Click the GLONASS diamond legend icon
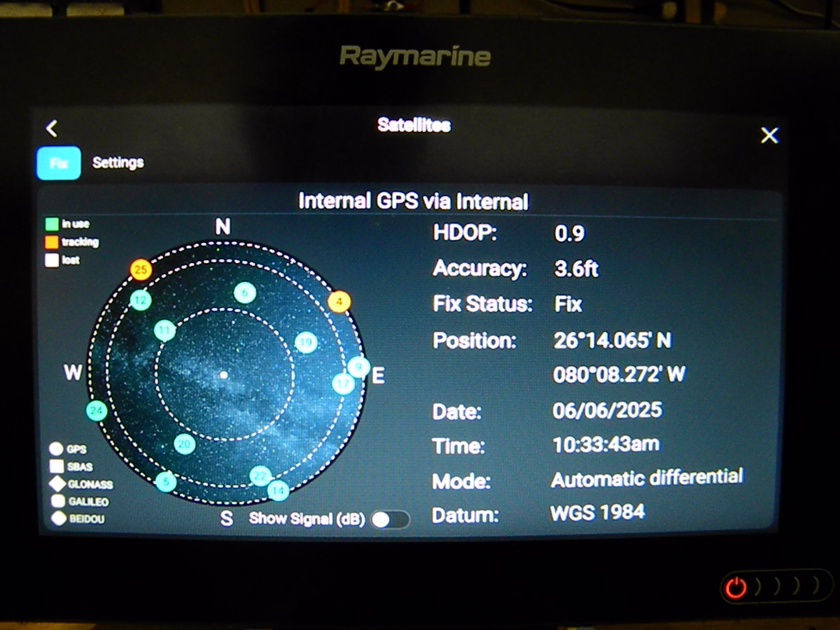This screenshot has width=840, height=630. pyautogui.click(x=57, y=484)
